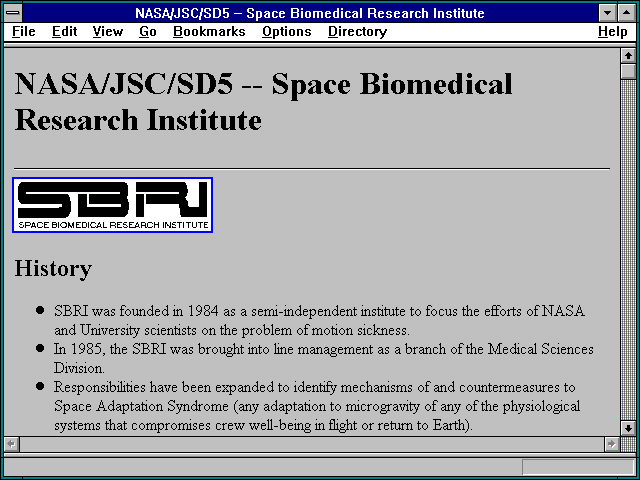Open the Help menu

(x=612, y=31)
